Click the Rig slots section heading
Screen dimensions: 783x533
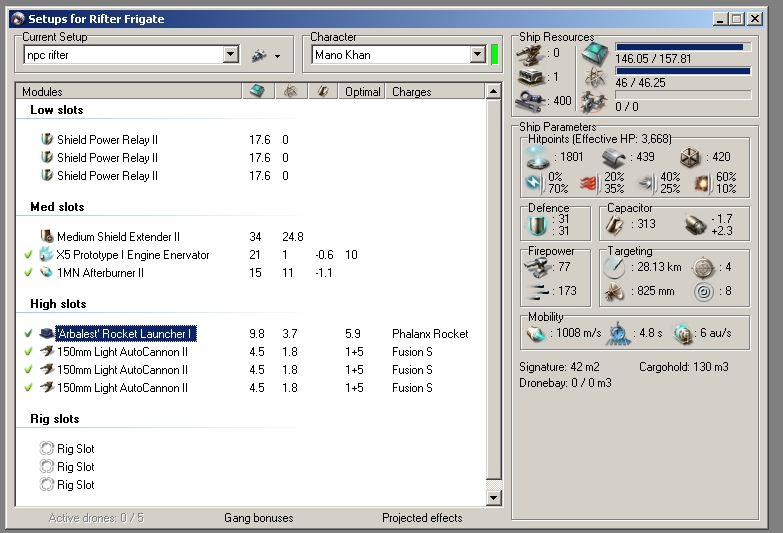(x=54, y=419)
